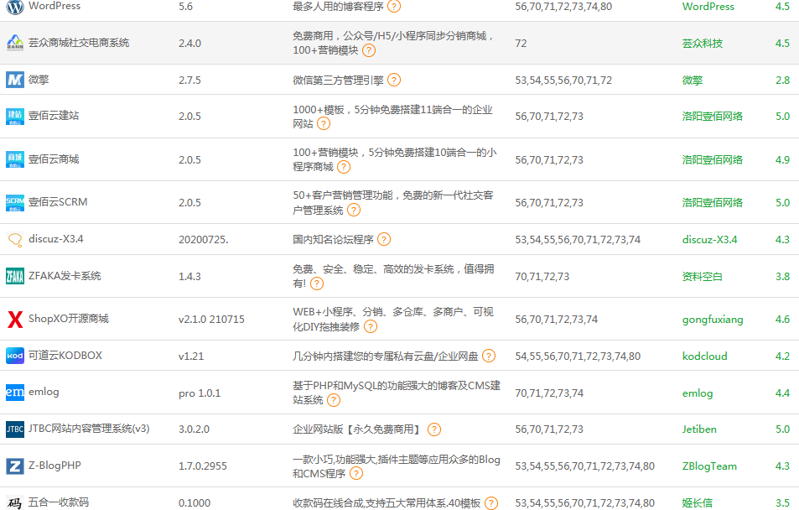Open the kodcloud provider link
Viewport: 799px width, 510px height.
[x=704, y=356]
